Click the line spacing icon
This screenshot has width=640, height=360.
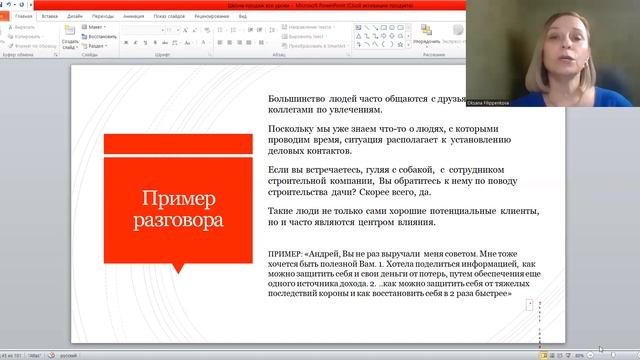point(272,30)
